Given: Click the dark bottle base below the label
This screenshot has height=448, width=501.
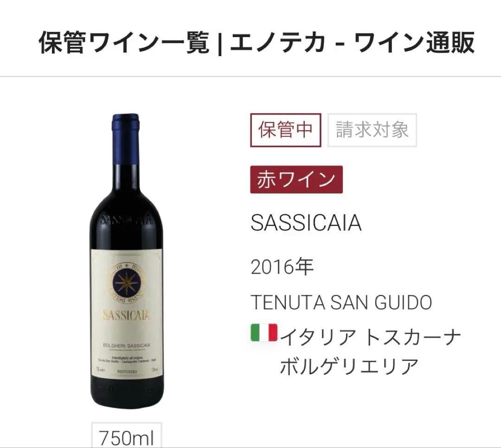Looking at the screenshot, I should 127,393.
